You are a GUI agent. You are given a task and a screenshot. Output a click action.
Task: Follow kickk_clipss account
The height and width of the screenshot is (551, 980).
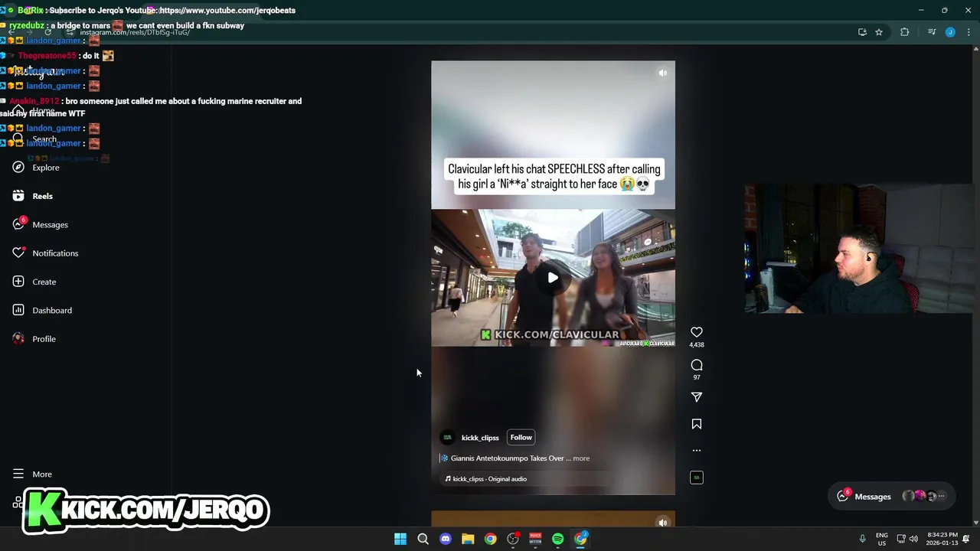click(x=521, y=438)
